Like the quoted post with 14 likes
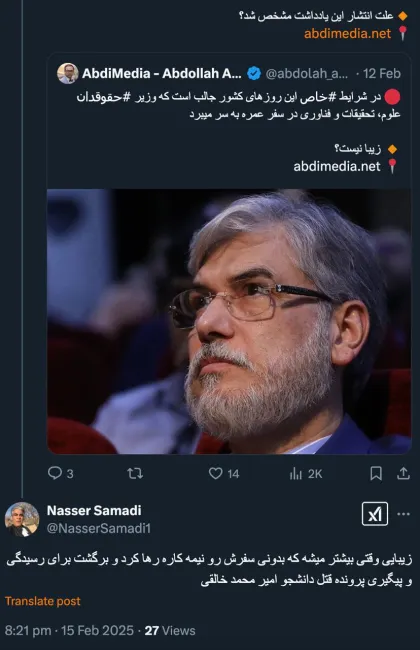 224,473
